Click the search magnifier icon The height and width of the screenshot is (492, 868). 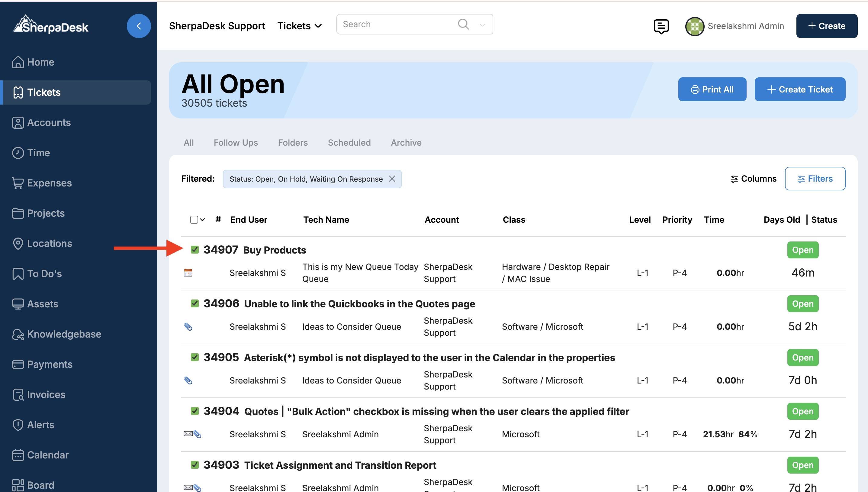[x=463, y=24]
